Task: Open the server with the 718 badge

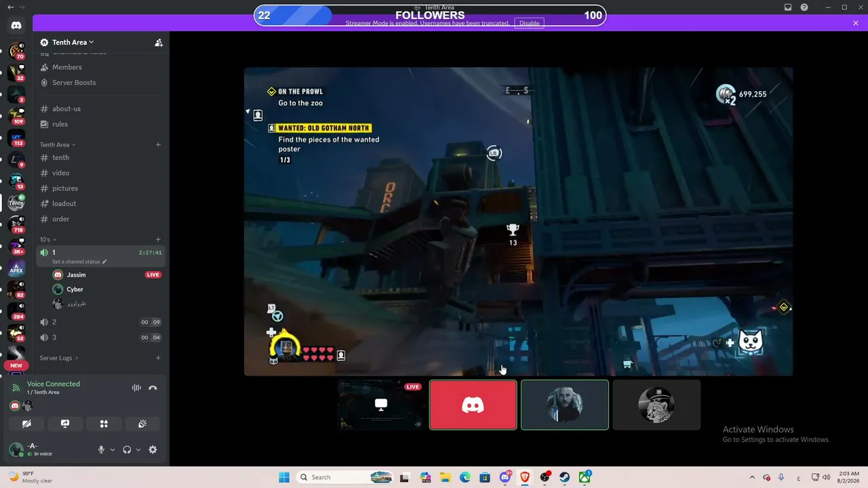Action: coord(16,226)
